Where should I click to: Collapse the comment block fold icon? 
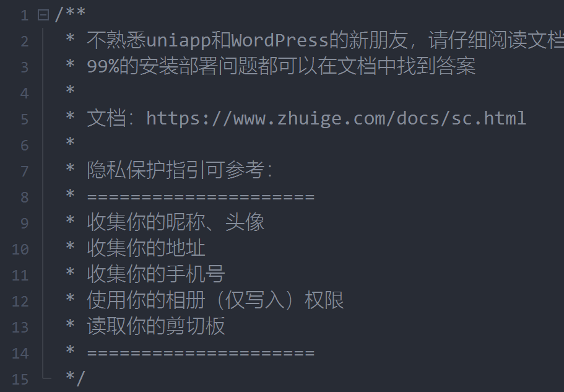click(x=43, y=15)
